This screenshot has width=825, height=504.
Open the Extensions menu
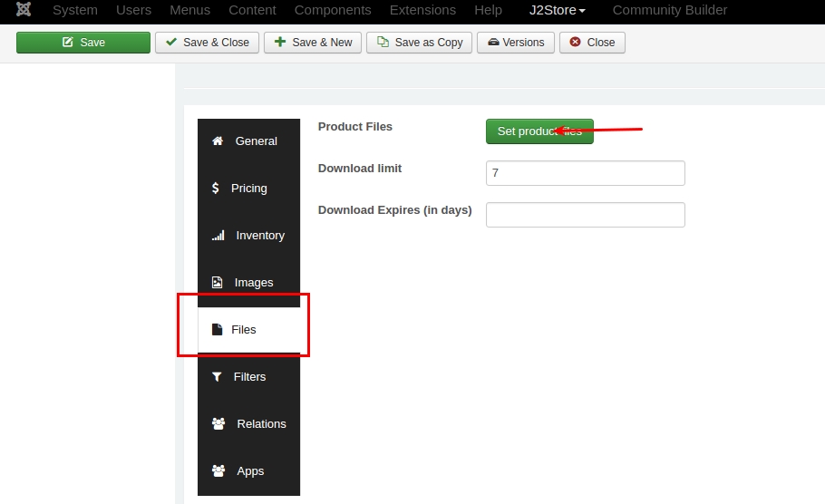(x=422, y=10)
